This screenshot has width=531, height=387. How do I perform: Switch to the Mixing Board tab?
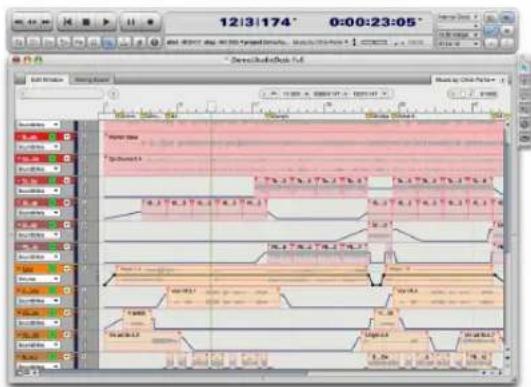pos(91,80)
